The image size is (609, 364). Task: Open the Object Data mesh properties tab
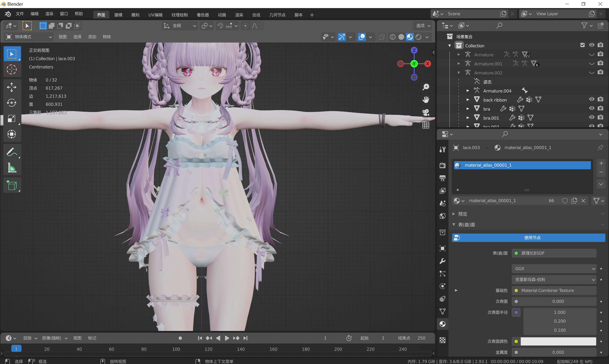pos(442,311)
